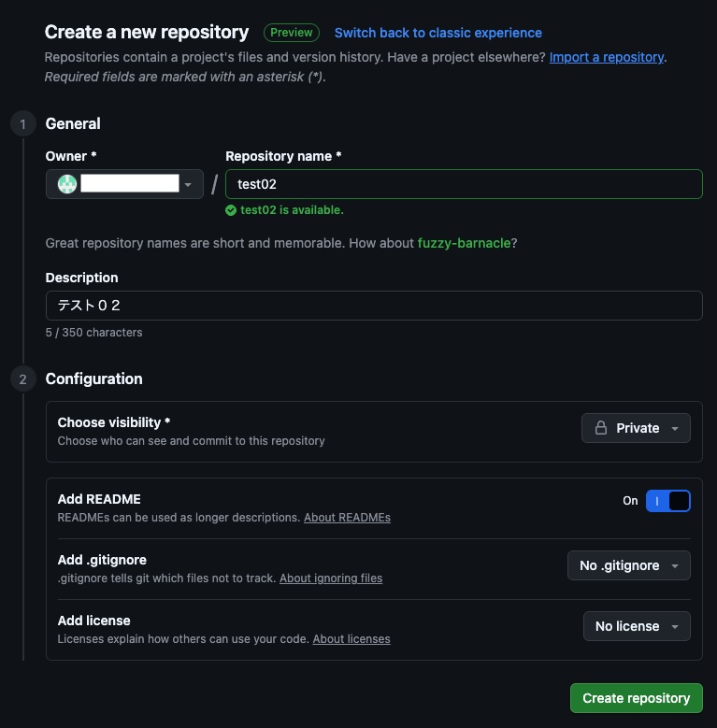Click the 'Configuration' section heading
This screenshot has width=717, height=728.
pyautogui.click(x=93, y=378)
